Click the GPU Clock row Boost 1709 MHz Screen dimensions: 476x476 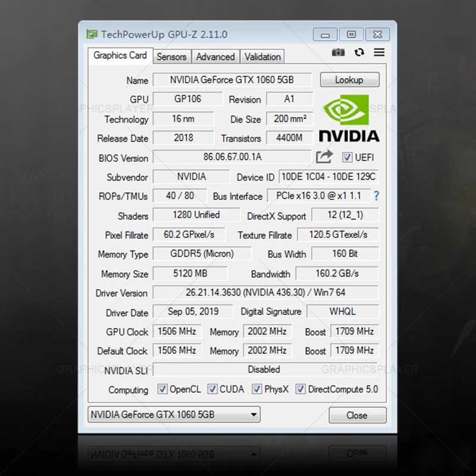pyautogui.click(x=355, y=331)
